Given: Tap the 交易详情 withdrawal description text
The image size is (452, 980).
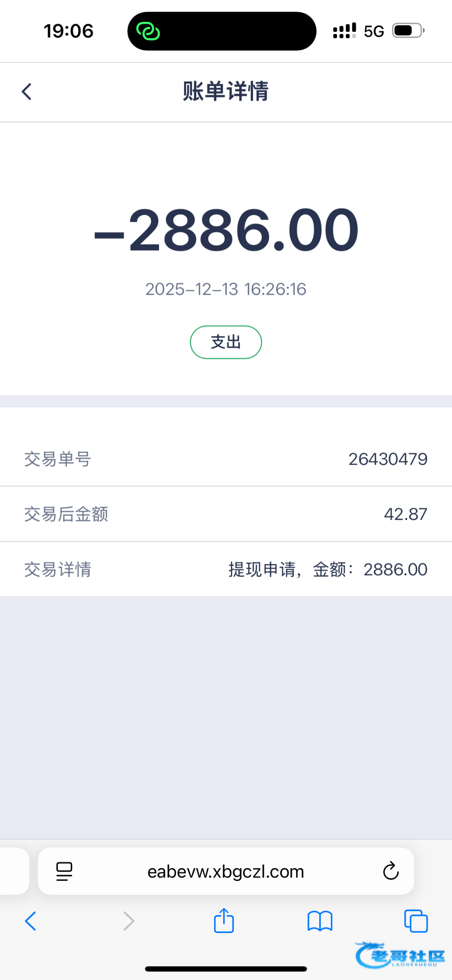Looking at the screenshot, I should click(x=328, y=569).
